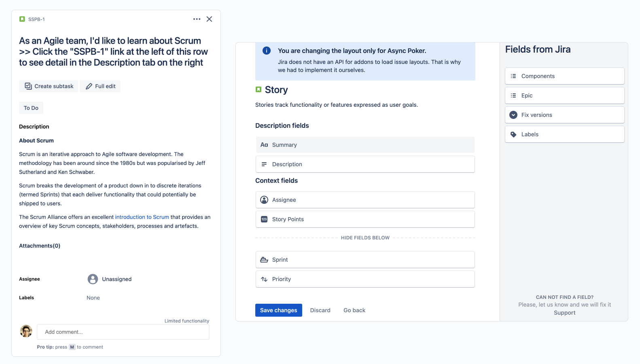Click the Story Points 123 icon
The image size is (640, 364).
coord(264,219)
